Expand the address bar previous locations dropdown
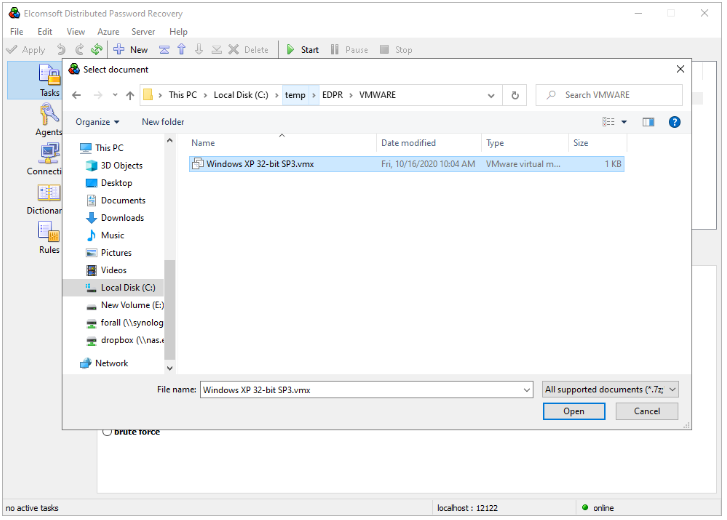This screenshot has height=520, width=727. click(x=491, y=95)
